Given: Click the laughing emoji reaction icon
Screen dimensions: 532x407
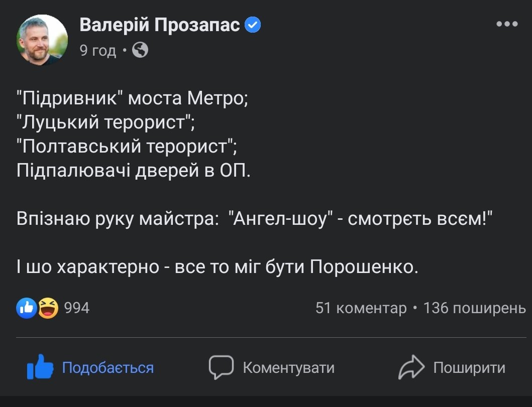Looking at the screenshot, I should 48,308.
